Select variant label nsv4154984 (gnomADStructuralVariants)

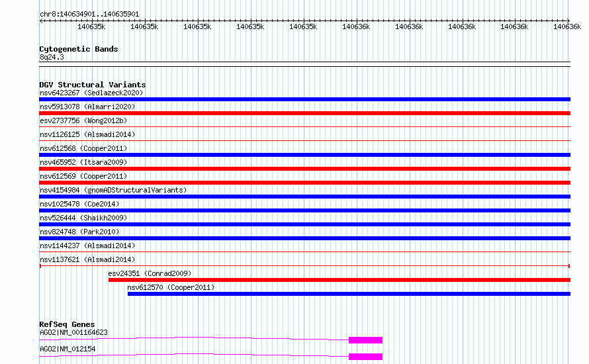113,190
